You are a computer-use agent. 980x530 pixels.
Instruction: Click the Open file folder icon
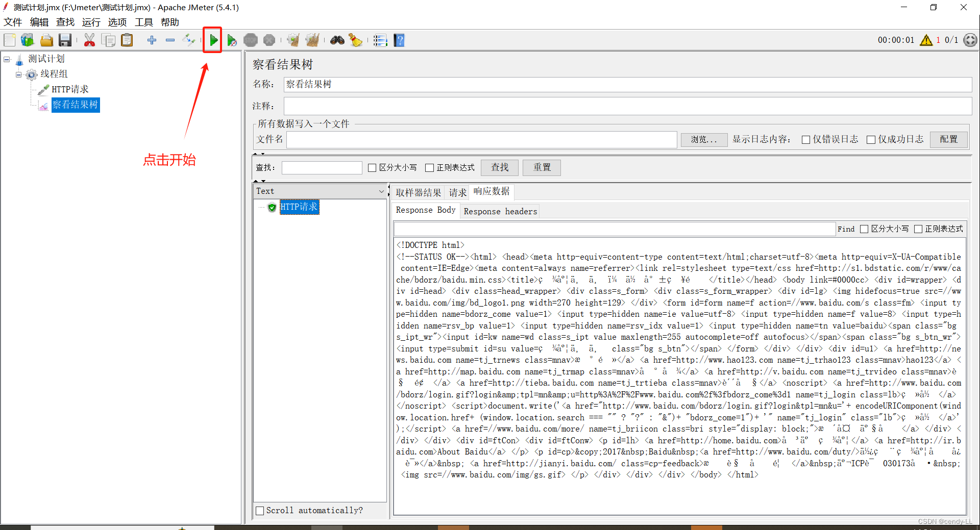pyautogui.click(x=46, y=40)
